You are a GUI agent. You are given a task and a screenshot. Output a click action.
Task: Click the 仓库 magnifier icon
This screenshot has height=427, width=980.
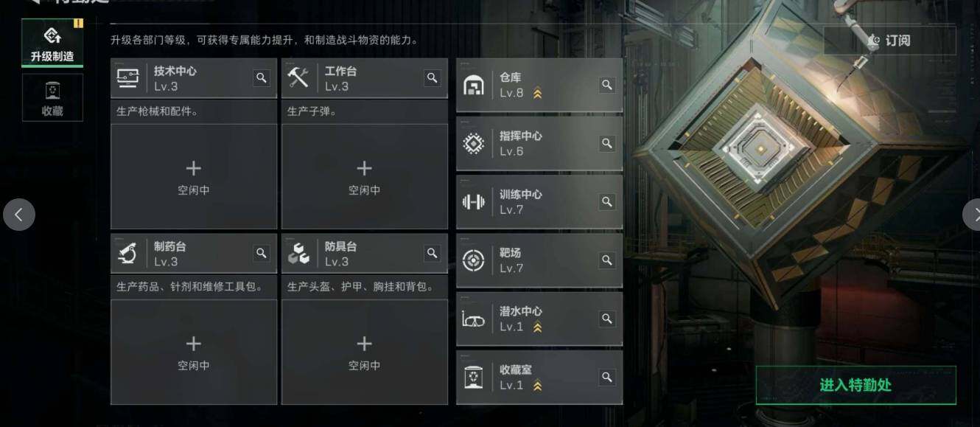tap(607, 85)
